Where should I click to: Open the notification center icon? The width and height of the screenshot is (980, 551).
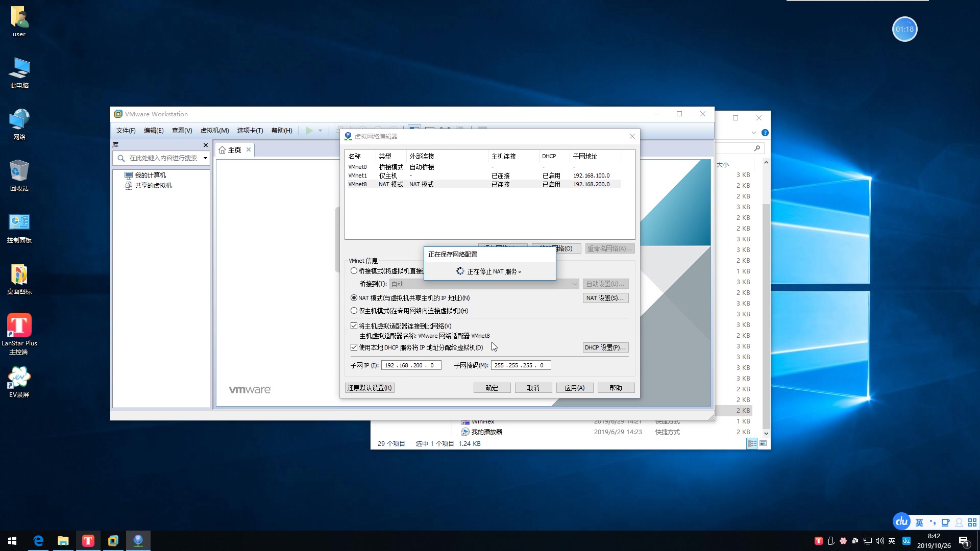[964, 541]
